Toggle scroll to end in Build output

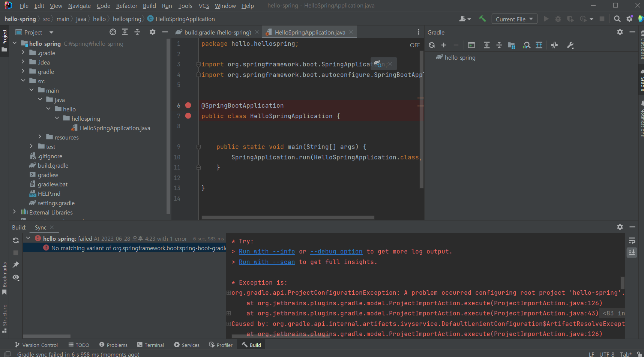pos(632,253)
